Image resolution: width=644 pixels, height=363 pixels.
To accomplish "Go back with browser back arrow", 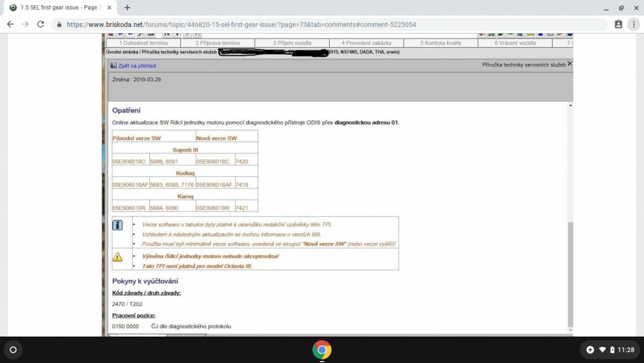I will point(10,25).
